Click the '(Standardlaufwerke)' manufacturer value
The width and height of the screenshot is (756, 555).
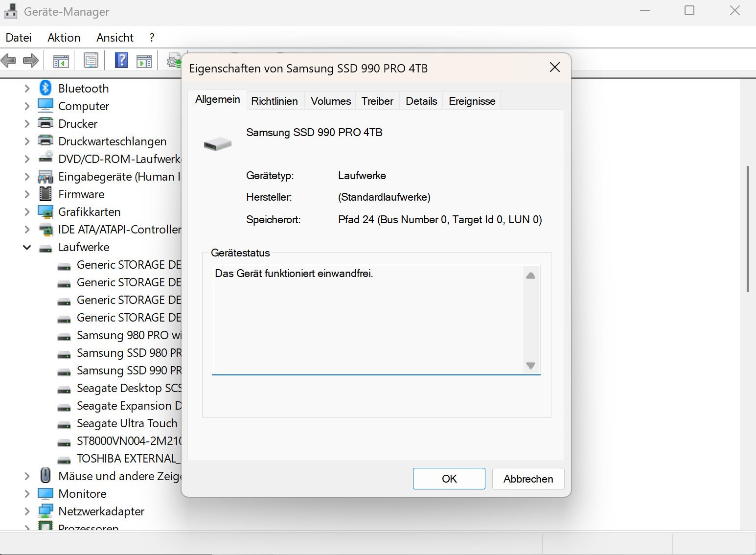(x=384, y=197)
